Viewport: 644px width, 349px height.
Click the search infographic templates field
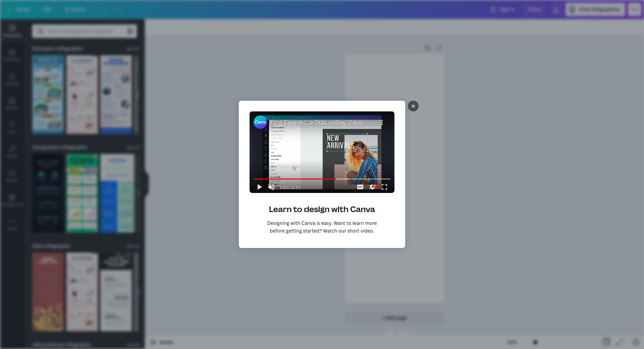[x=80, y=31]
